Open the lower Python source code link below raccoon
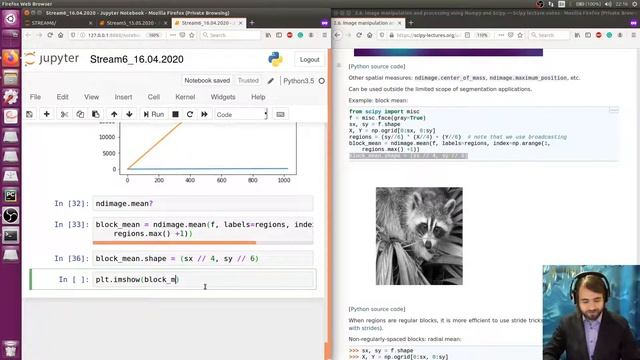The image size is (640, 360). (x=377, y=309)
